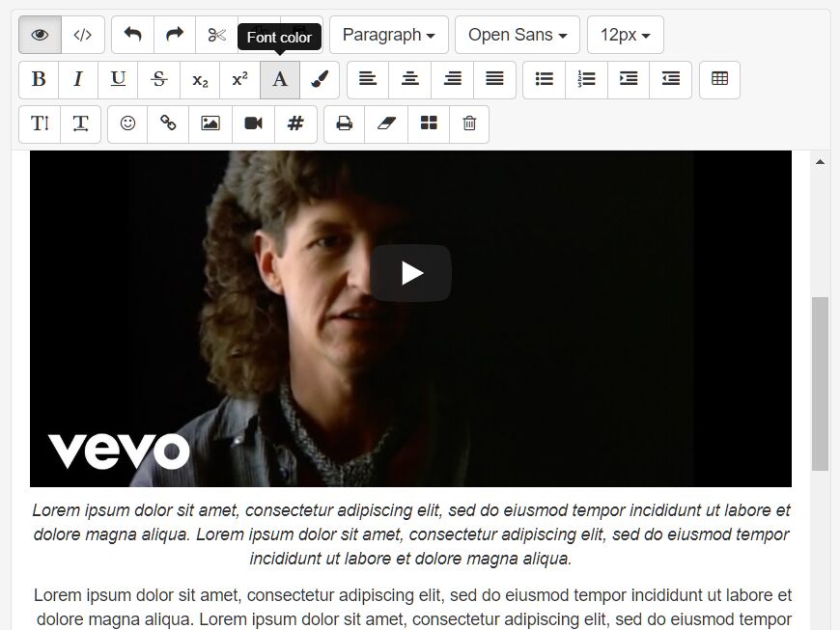
Task: Insert a table
Action: pyautogui.click(x=720, y=79)
